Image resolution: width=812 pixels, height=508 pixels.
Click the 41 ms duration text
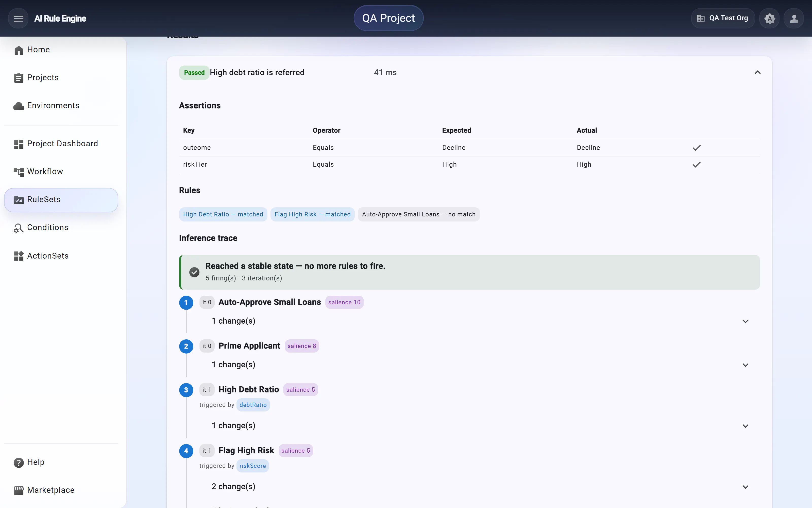pos(385,73)
